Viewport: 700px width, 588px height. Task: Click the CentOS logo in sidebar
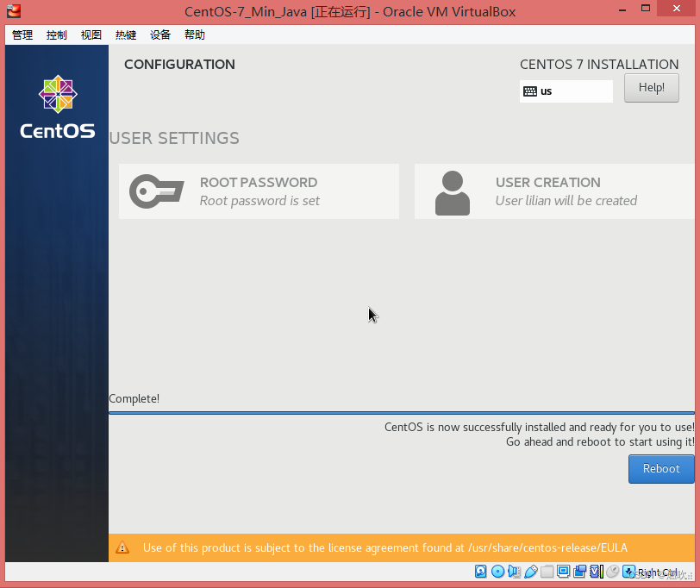(x=58, y=107)
